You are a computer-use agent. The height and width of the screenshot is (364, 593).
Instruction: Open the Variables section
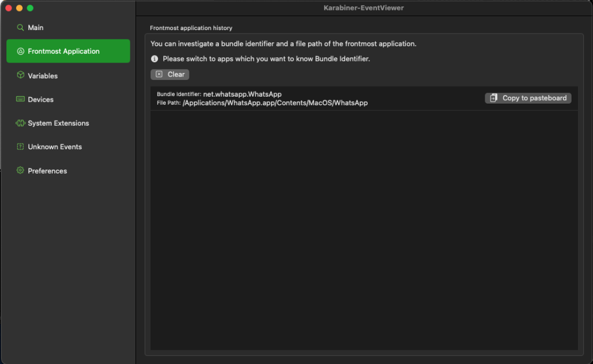(43, 76)
